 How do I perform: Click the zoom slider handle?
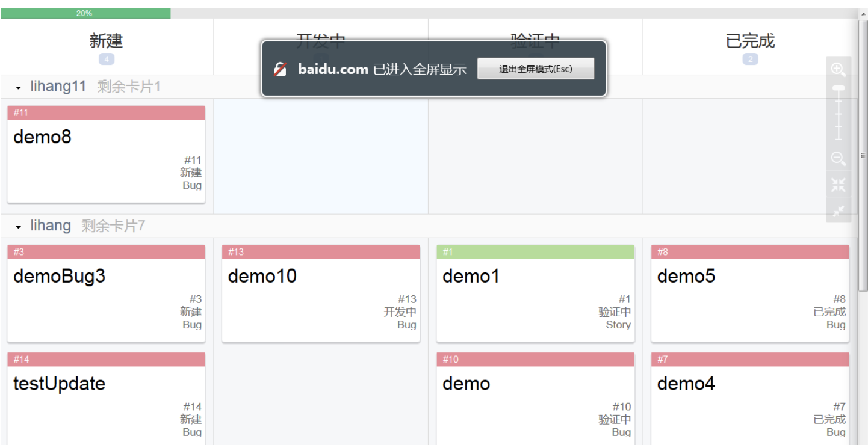click(839, 89)
